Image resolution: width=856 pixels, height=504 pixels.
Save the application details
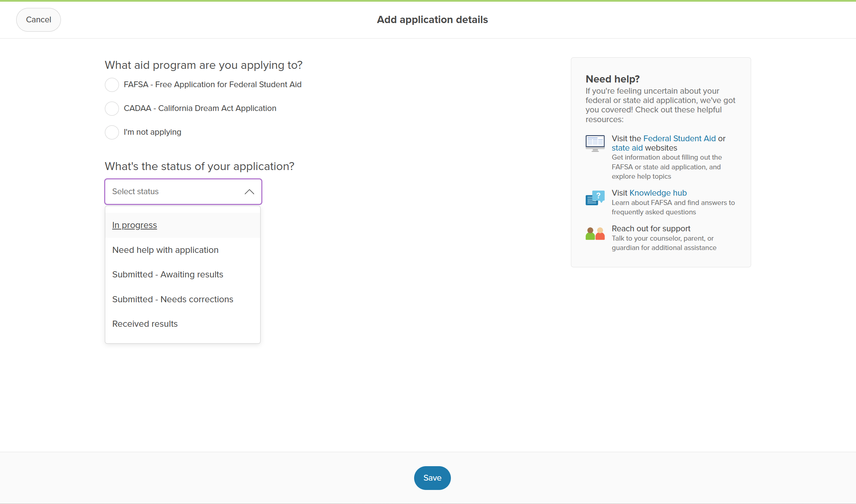[x=432, y=478]
